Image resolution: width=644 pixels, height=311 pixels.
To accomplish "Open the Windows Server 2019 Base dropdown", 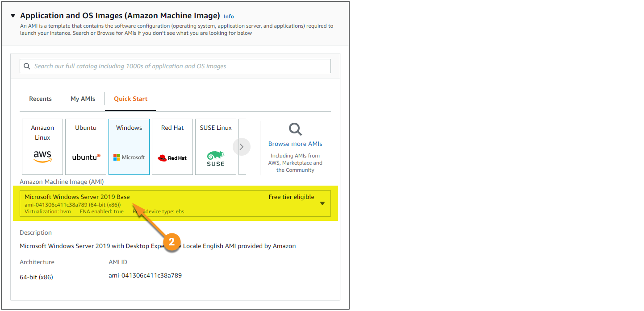I will 175,203.
